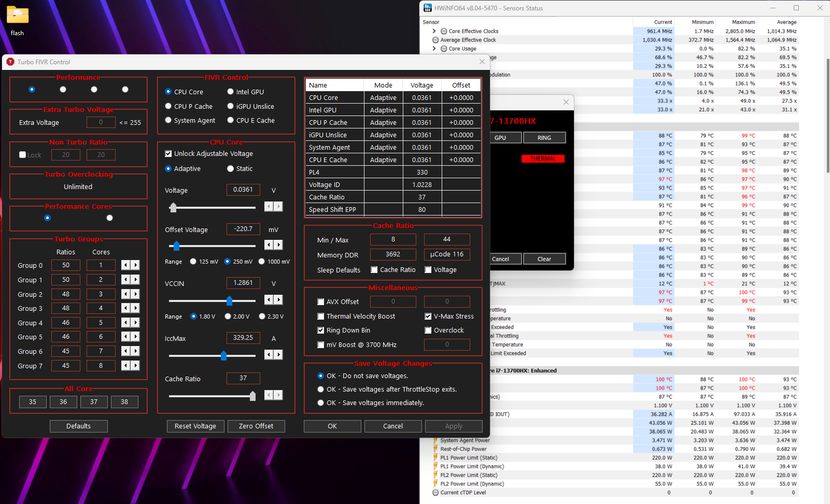Click the Clear button in background dialog

point(544,259)
